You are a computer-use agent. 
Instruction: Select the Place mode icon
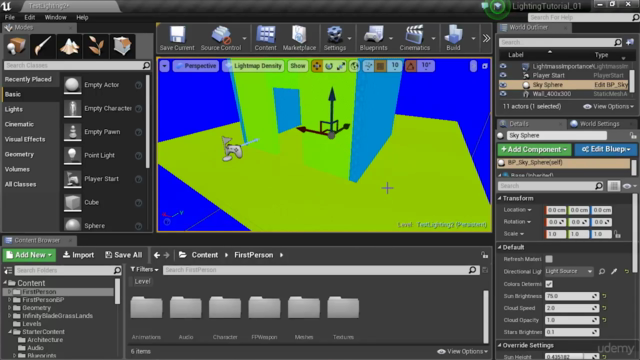click(x=16, y=46)
